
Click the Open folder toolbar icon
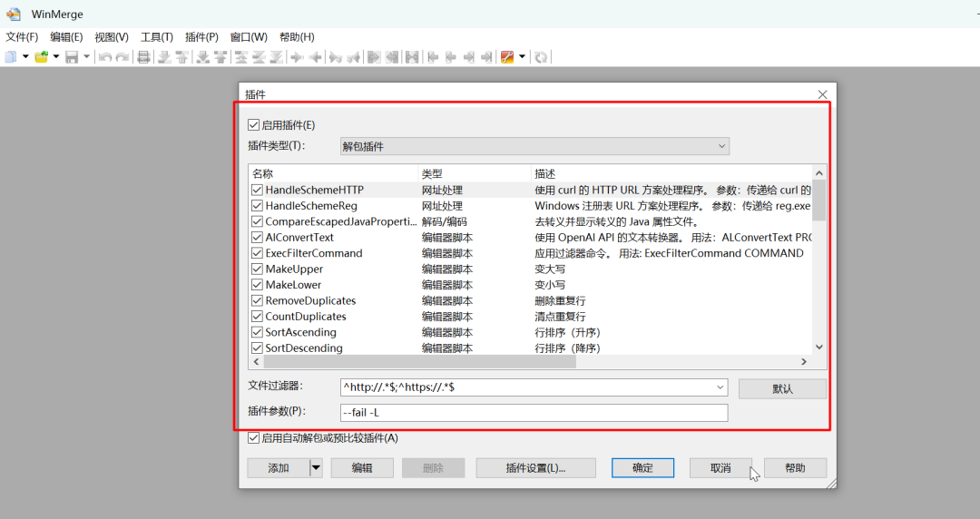(41, 57)
